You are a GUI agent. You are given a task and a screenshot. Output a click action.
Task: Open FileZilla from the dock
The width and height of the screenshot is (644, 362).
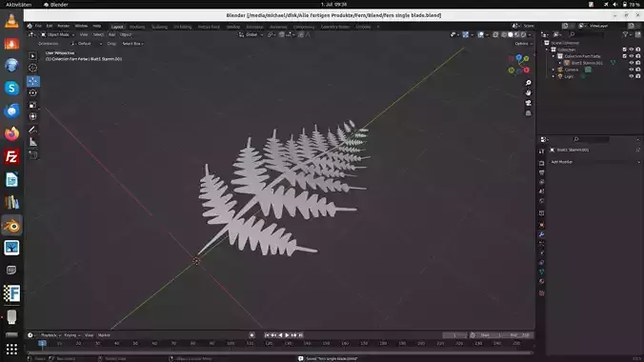(x=11, y=156)
